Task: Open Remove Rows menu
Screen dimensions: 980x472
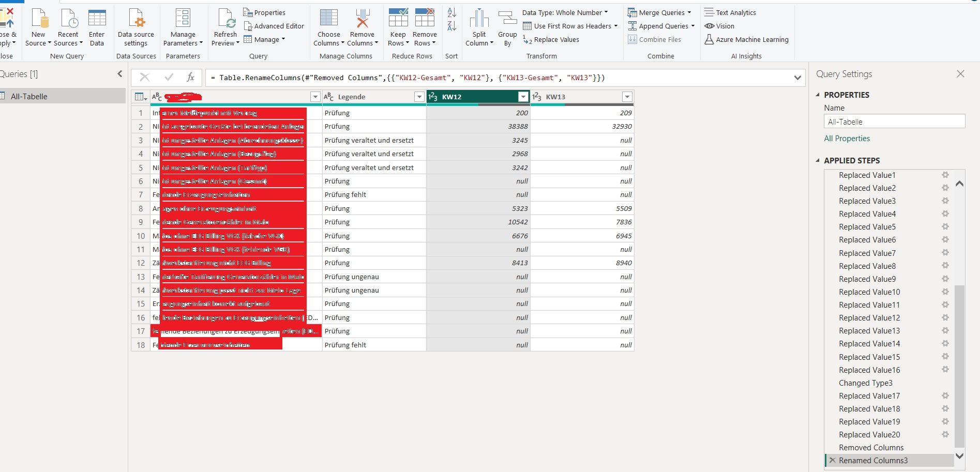Action: (x=425, y=28)
